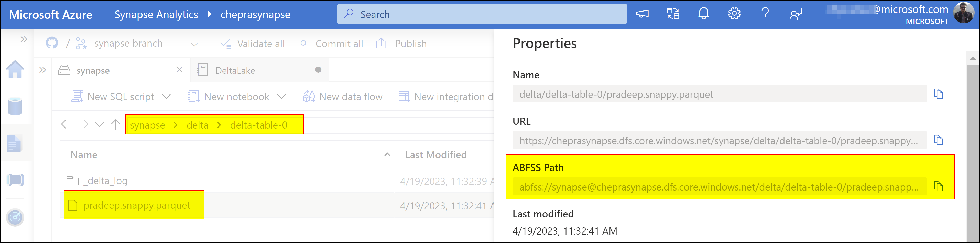The width and height of the screenshot is (980, 243).
Task: Click the Synapse Analytics breadcrumb
Action: (156, 15)
